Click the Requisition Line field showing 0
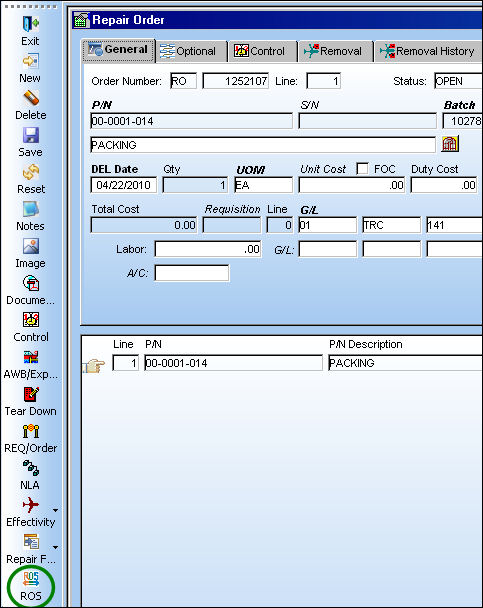The image size is (483, 608). (280, 225)
